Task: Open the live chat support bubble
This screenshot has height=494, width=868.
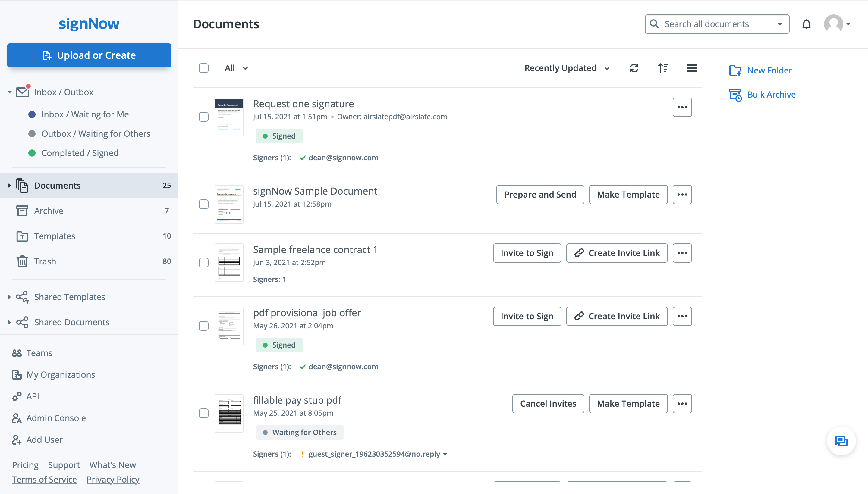Action: pyautogui.click(x=841, y=441)
